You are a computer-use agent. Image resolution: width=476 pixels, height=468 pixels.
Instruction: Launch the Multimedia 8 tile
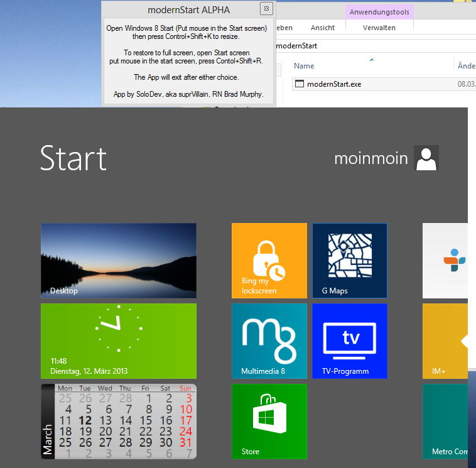click(x=269, y=340)
